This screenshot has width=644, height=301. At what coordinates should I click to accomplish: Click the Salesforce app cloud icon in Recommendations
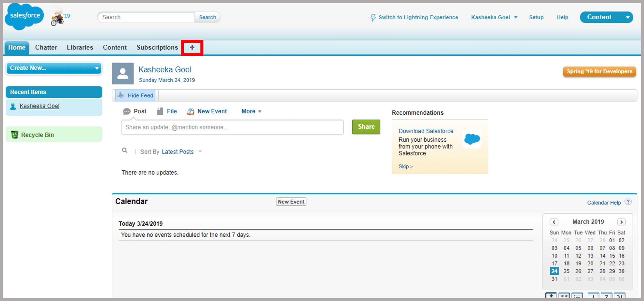[472, 139]
